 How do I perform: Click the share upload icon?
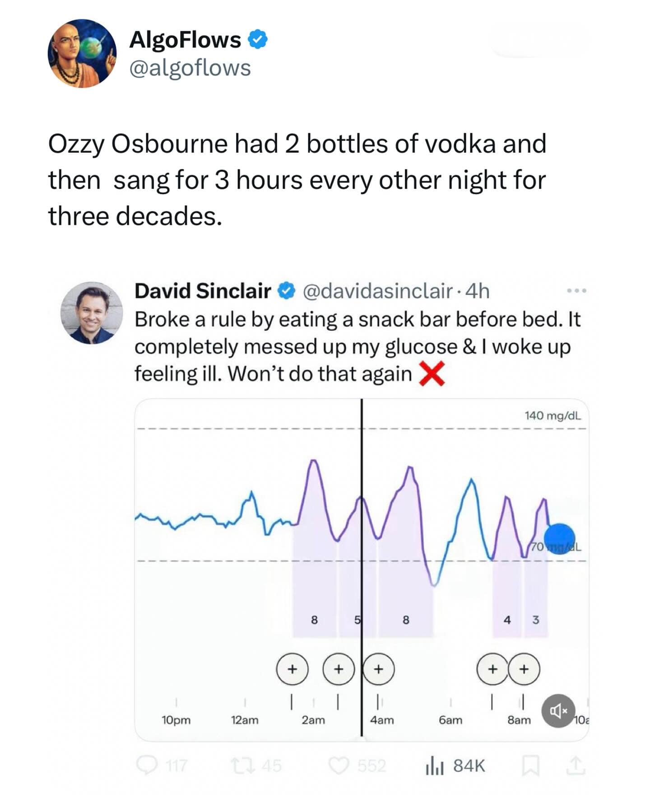point(575,766)
